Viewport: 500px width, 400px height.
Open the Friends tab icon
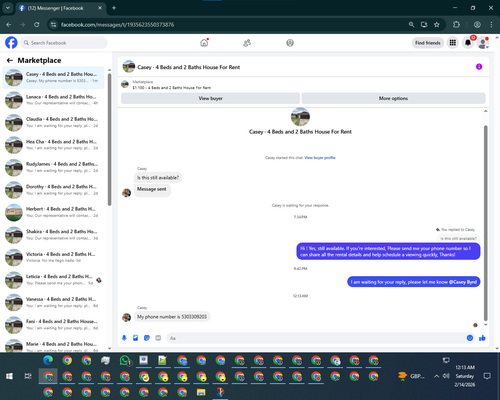click(247, 43)
